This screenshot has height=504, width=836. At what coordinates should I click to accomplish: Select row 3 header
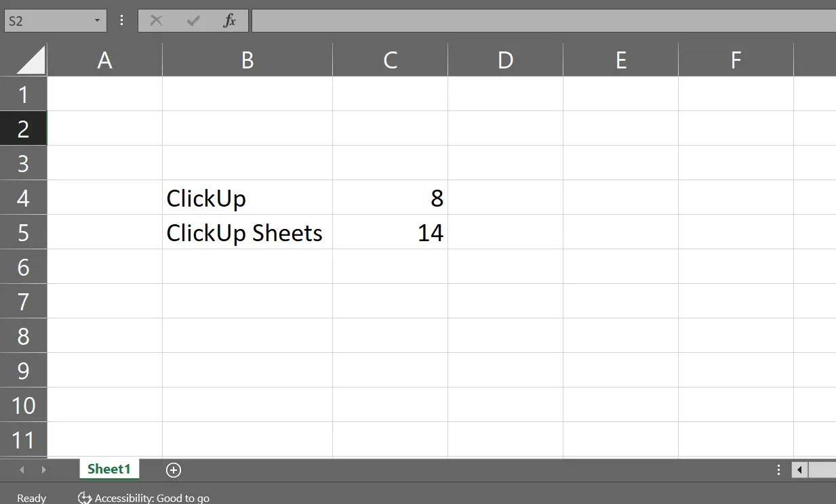(x=23, y=163)
